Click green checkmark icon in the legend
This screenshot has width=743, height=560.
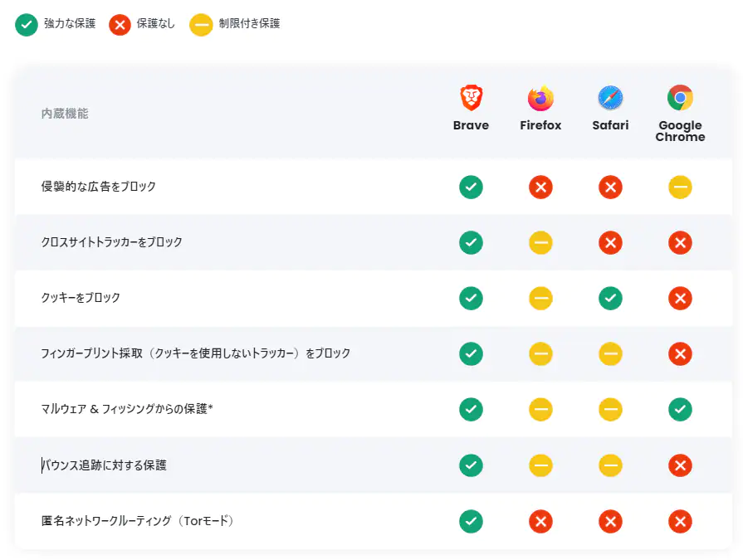(x=27, y=25)
